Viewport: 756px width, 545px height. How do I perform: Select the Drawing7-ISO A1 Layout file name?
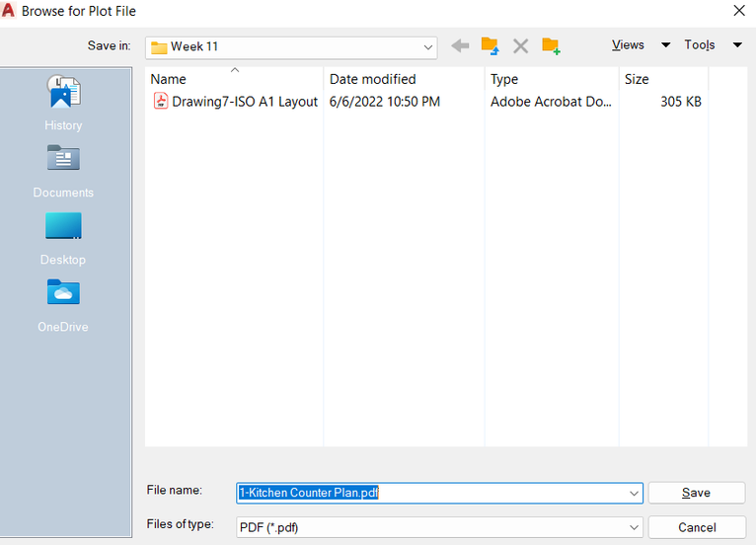point(245,102)
